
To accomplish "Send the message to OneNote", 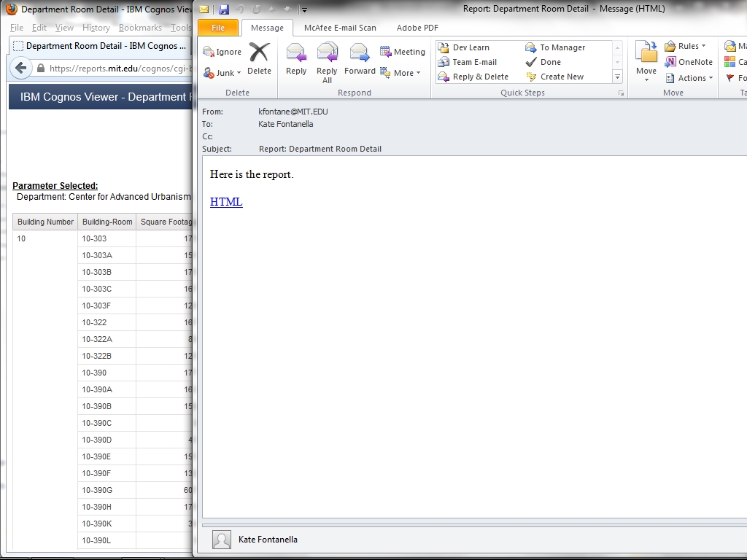I will pyautogui.click(x=689, y=62).
